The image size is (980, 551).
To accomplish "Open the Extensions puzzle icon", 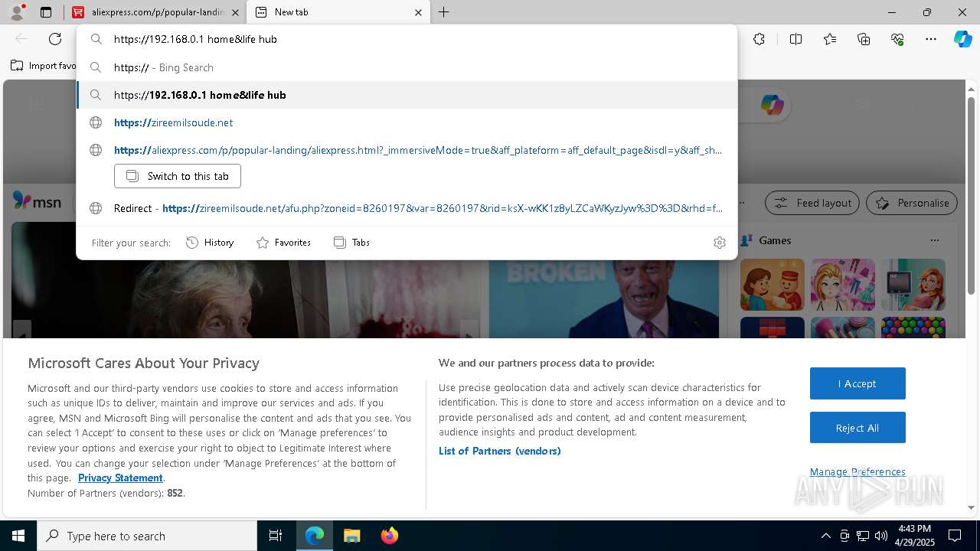I will pyautogui.click(x=759, y=39).
